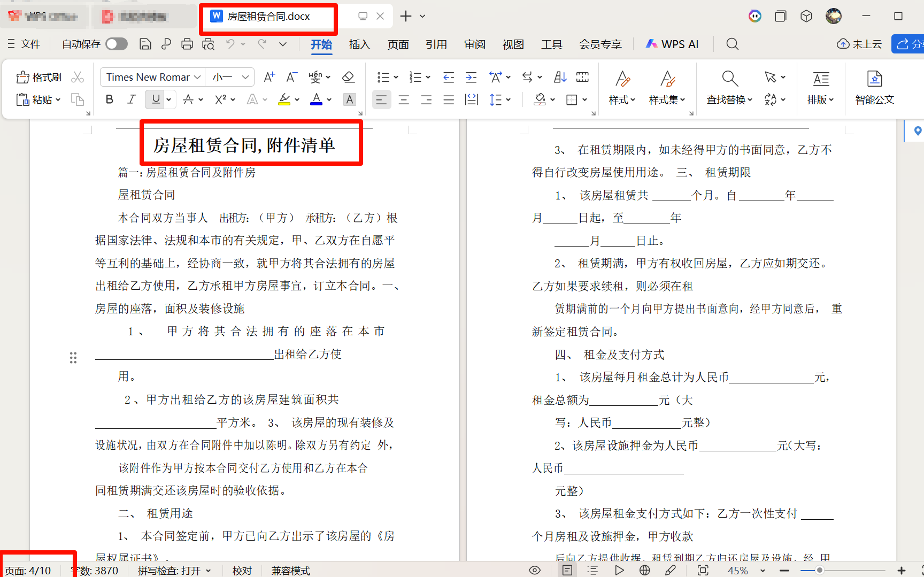Apply center paragraph alignment
The height and width of the screenshot is (577, 924).
(404, 99)
